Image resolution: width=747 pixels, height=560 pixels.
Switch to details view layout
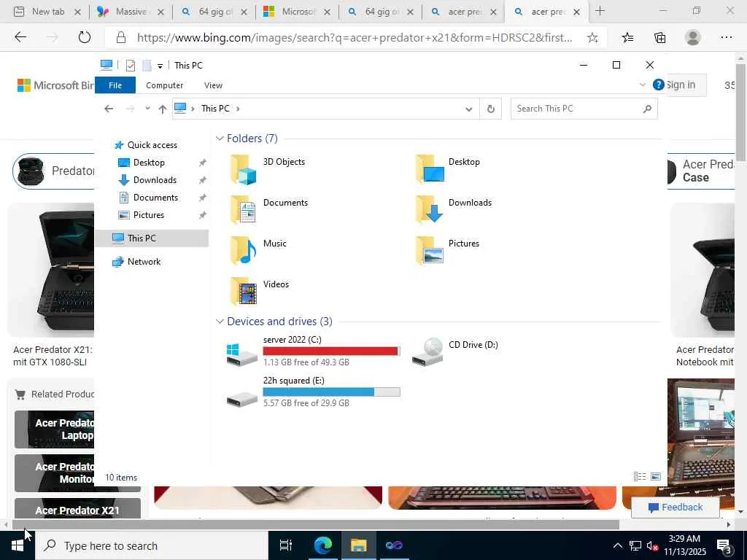tap(640, 476)
